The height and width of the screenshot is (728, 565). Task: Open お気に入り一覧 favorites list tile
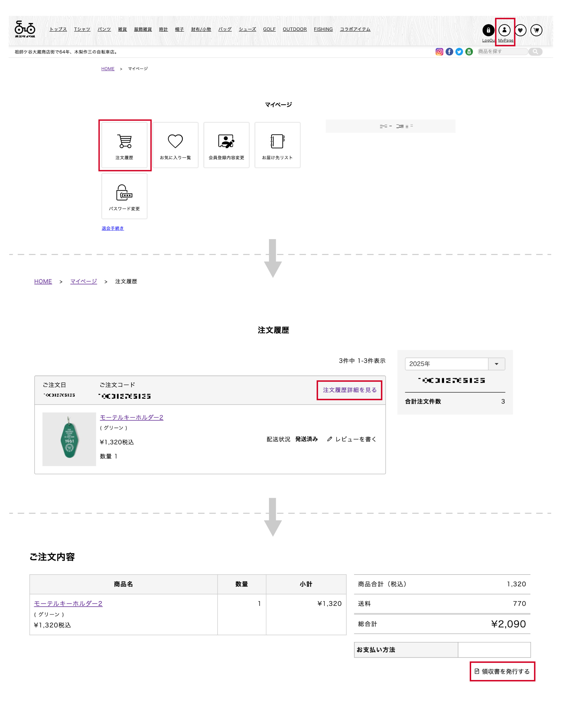pyautogui.click(x=175, y=145)
